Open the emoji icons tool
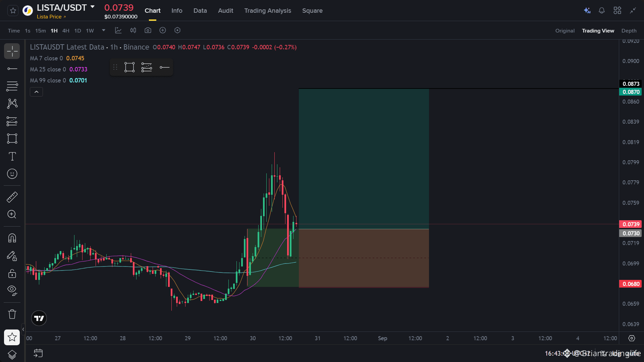This screenshot has height=362, width=644. [12, 174]
